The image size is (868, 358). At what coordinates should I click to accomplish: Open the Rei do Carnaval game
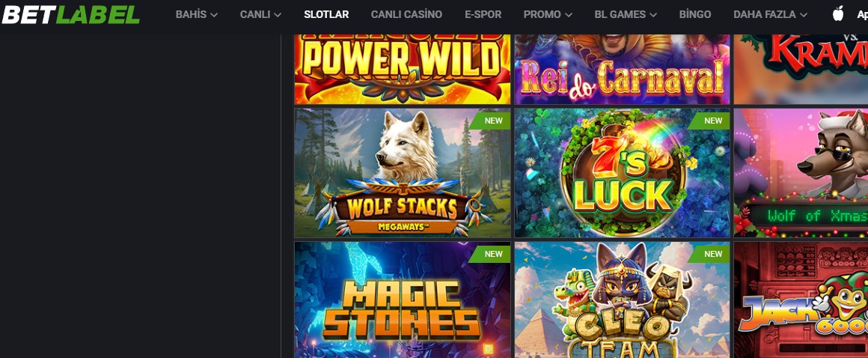[x=623, y=69]
